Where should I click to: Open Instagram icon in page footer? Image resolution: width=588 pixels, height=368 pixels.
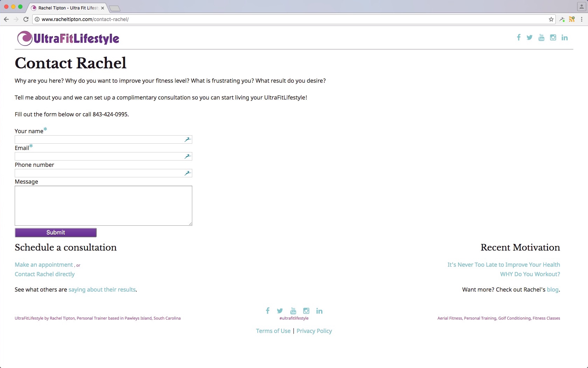point(306,311)
